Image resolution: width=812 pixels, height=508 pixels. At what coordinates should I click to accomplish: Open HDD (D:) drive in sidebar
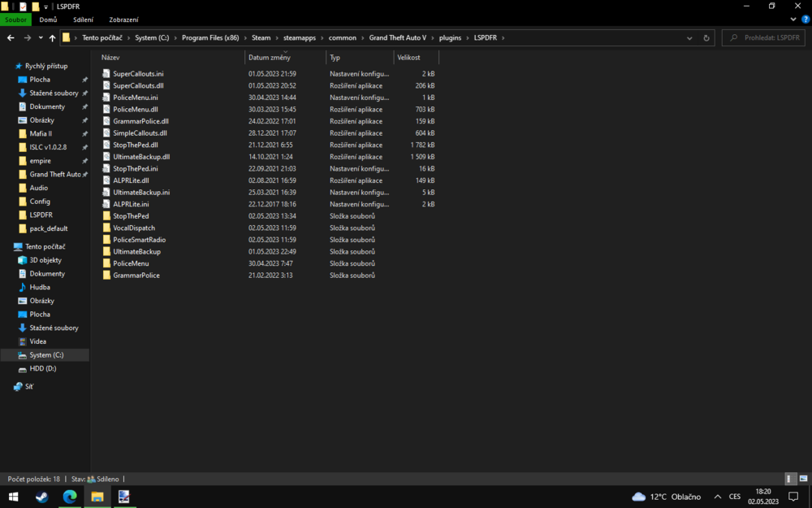(42, 368)
